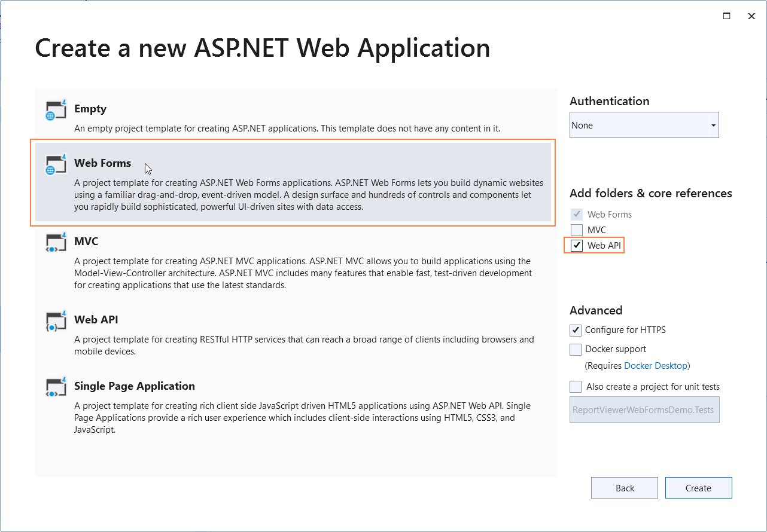Open the Docker Desktop link
Viewport: 767px width, 532px height.
point(655,366)
